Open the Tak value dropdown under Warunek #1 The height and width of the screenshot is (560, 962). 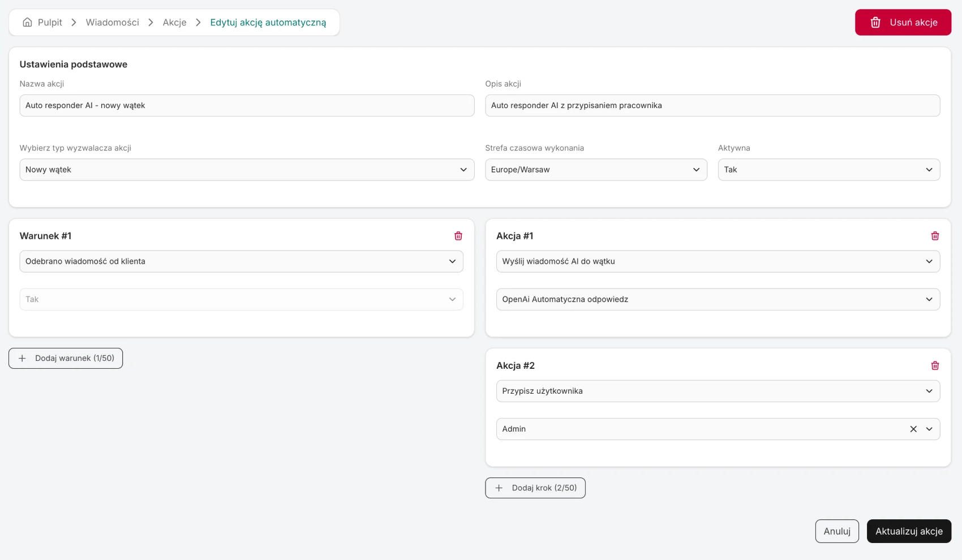(x=241, y=299)
